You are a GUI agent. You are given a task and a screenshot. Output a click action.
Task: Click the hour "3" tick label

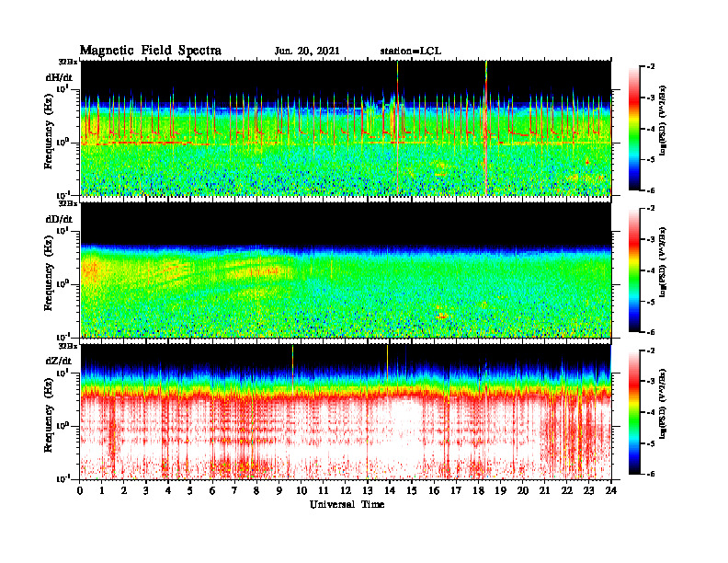click(146, 491)
